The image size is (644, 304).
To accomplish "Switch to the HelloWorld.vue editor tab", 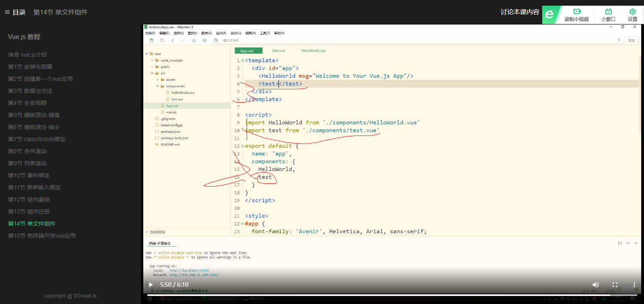I will pos(314,51).
